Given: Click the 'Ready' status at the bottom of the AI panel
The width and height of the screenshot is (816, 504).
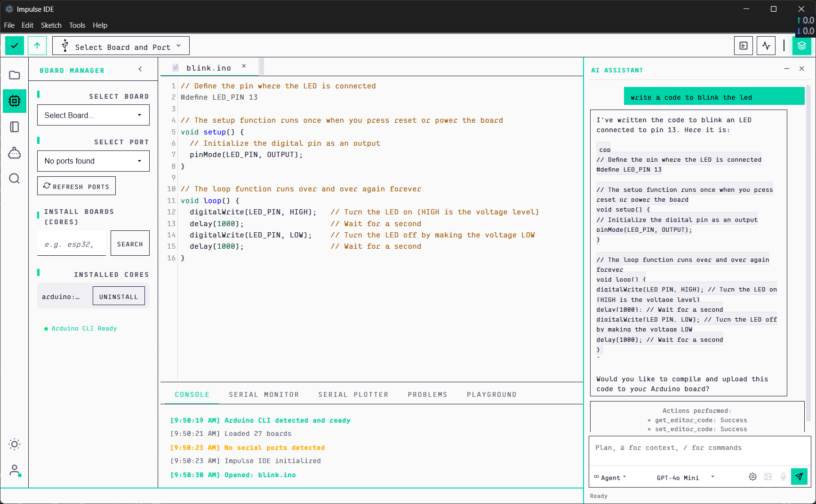Looking at the screenshot, I should coord(599,496).
